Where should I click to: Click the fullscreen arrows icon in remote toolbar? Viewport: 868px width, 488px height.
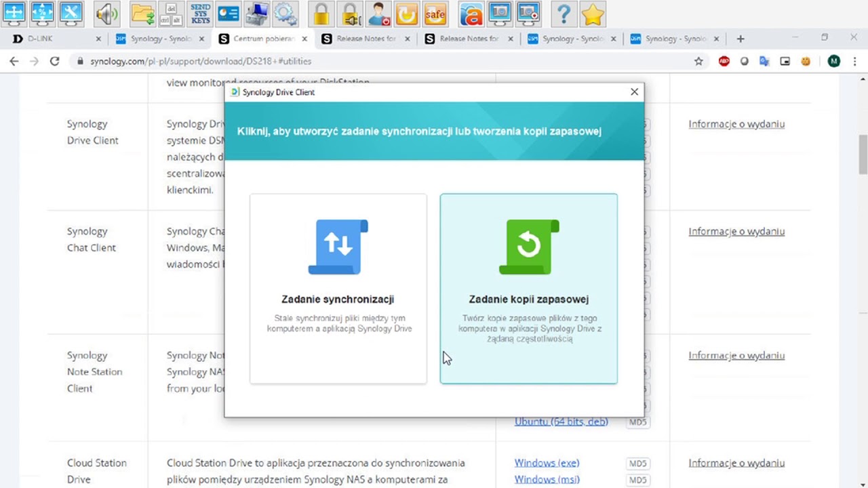(x=14, y=13)
